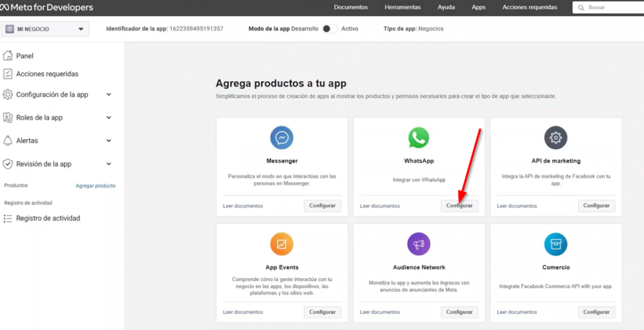Click the Registro de actividad list icon

(8, 218)
